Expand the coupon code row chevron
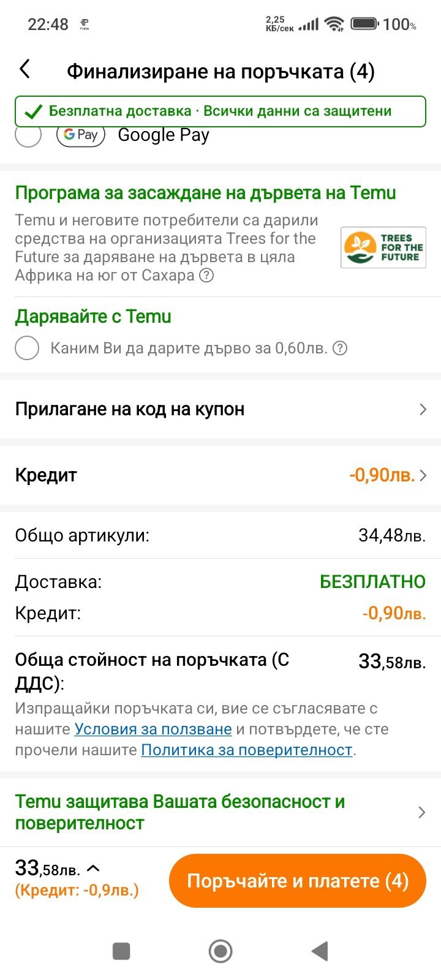 pyautogui.click(x=422, y=409)
